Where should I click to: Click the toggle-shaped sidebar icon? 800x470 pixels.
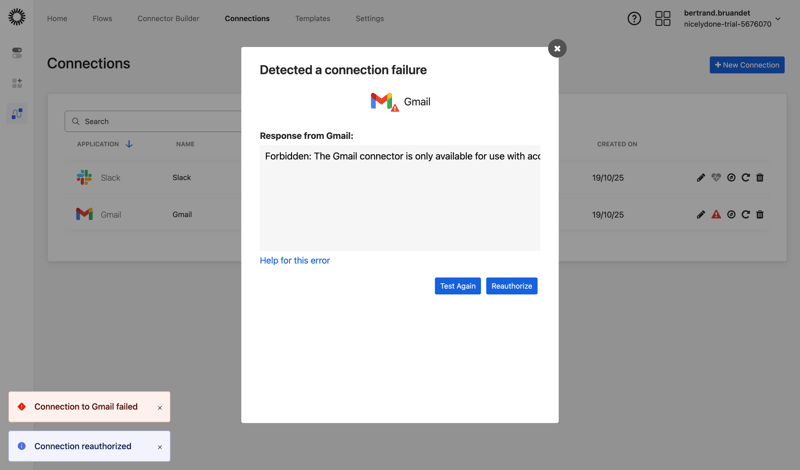(x=17, y=53)
